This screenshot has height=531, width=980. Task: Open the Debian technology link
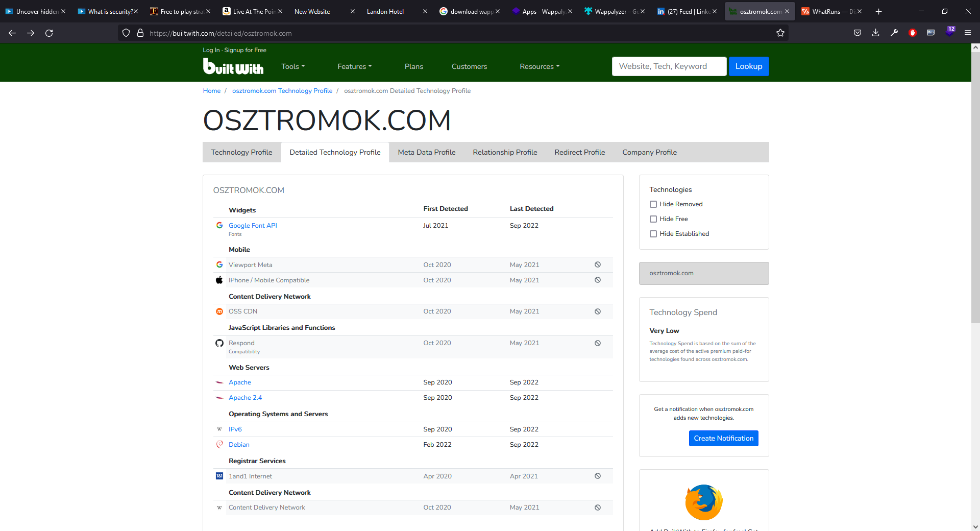click(x=239, y=445)
